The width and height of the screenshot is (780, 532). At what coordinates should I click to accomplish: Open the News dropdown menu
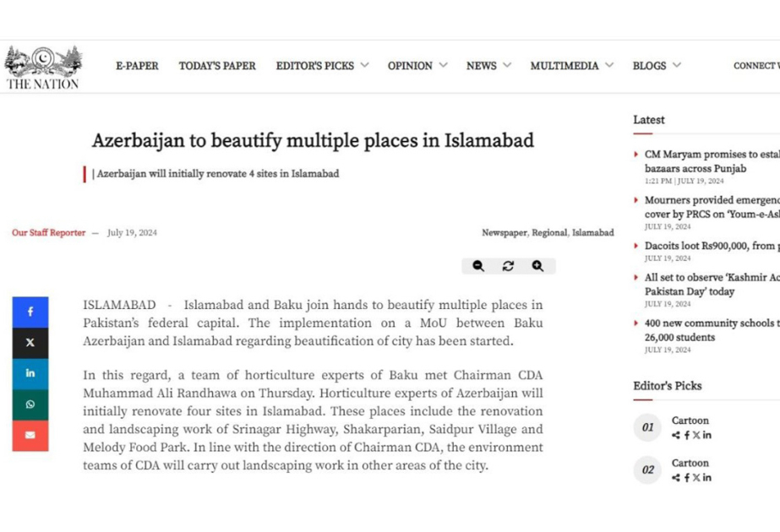point(488,66)
